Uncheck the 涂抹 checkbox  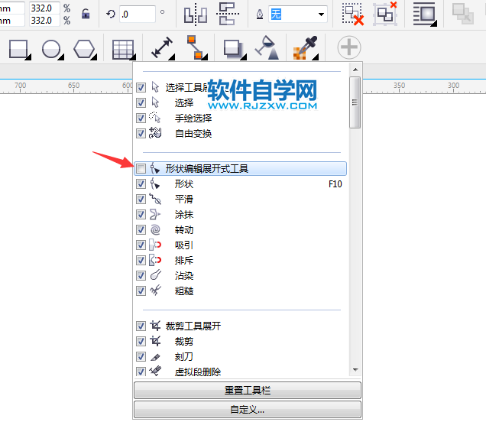click(x=141, y=215)
